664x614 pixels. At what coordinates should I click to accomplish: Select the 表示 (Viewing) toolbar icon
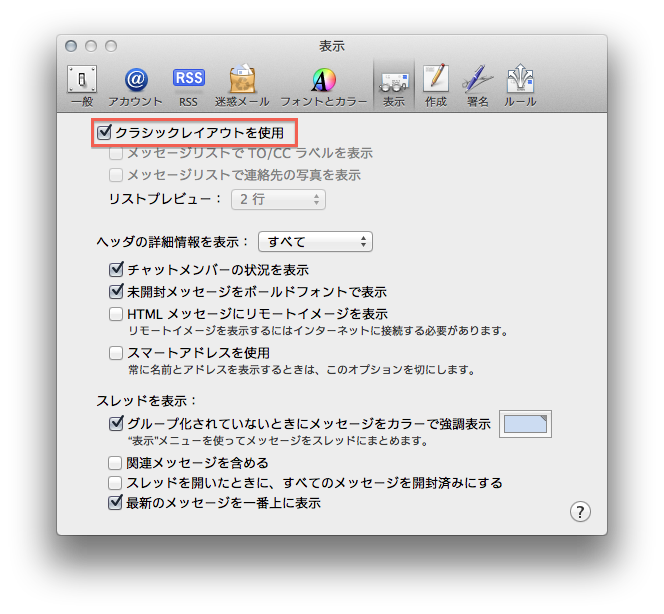(x=394, y=86)
